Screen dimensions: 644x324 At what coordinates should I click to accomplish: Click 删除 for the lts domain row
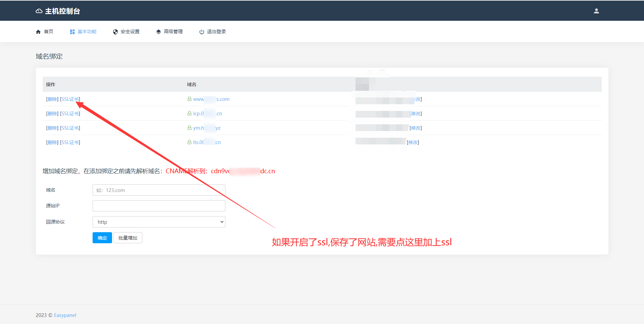coord(52,142)
